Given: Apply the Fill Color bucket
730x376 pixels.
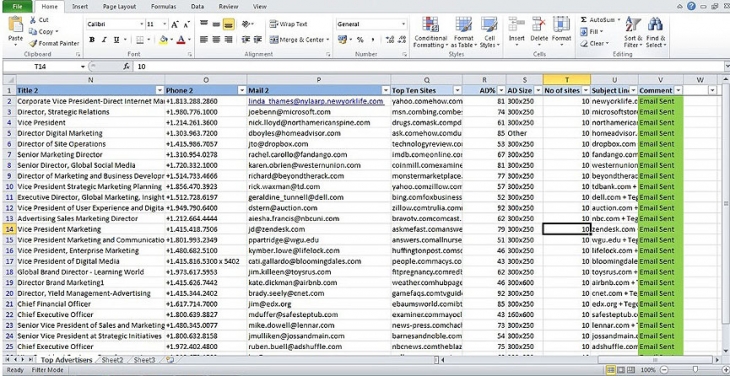Looking at the screenshot, I should tap(163, 40).
